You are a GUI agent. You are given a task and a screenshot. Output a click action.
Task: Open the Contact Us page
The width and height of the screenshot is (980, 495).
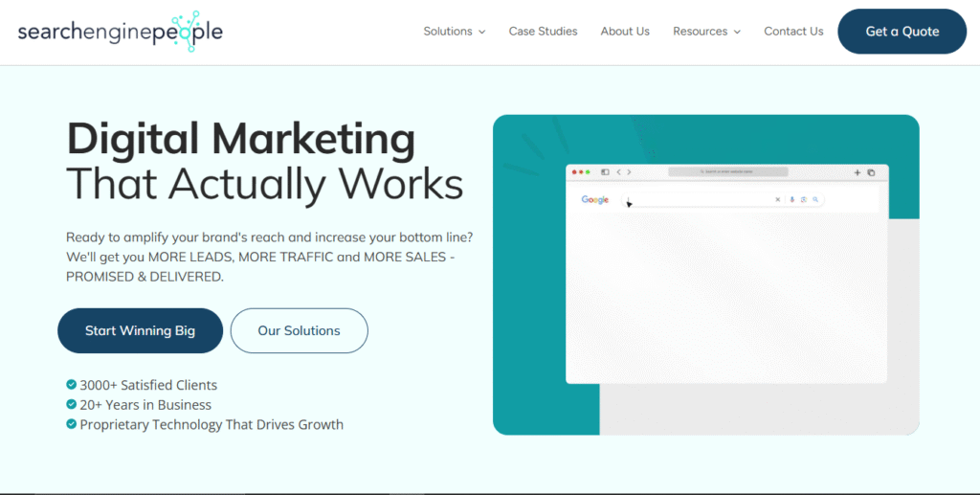point(793,32)
